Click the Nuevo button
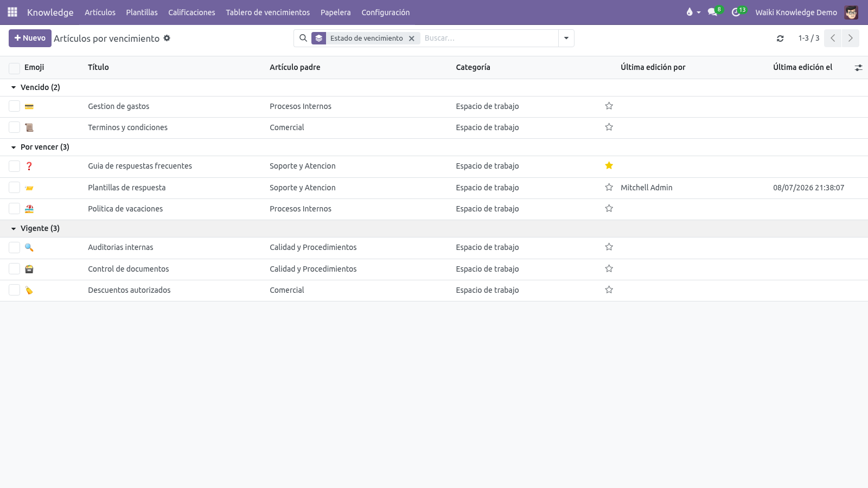This screenshot has width=868, height=488. (30, 38)
